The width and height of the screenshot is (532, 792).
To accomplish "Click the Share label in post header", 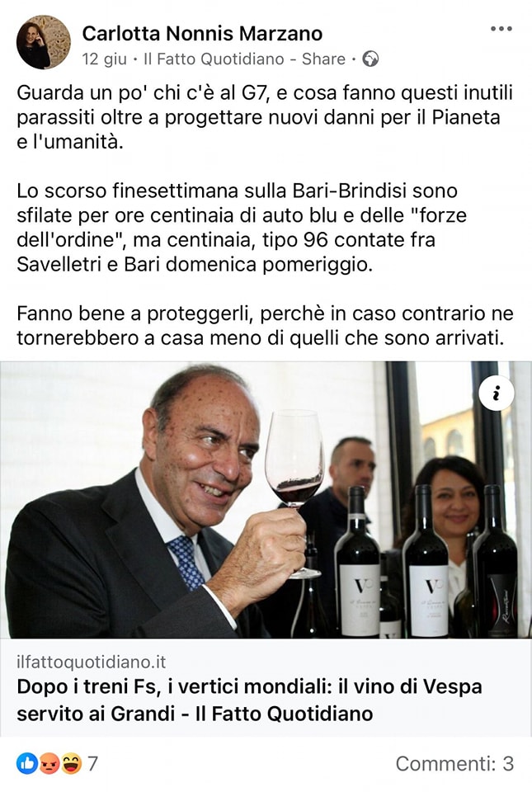I will click(x=323, y=59).
